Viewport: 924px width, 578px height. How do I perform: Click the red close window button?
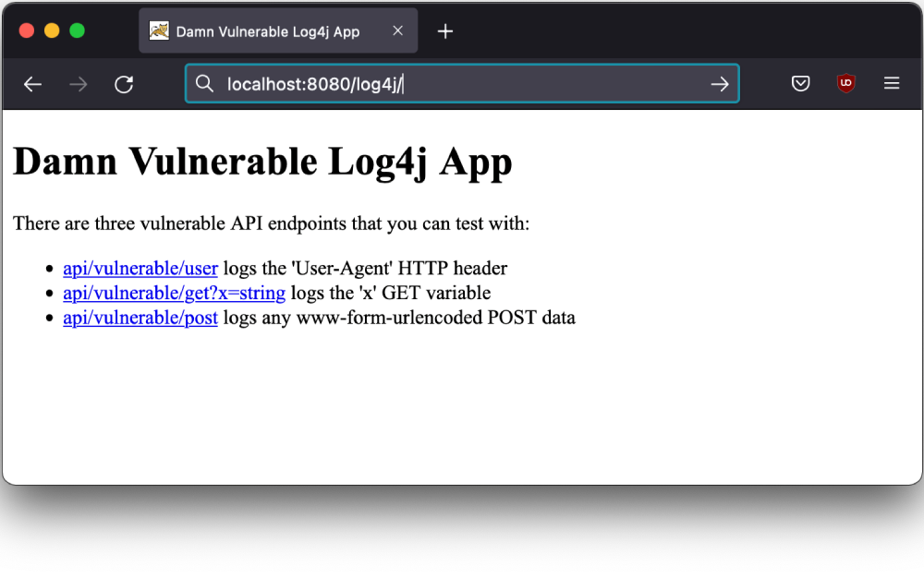pyautogui.click(x=27, y=30)
